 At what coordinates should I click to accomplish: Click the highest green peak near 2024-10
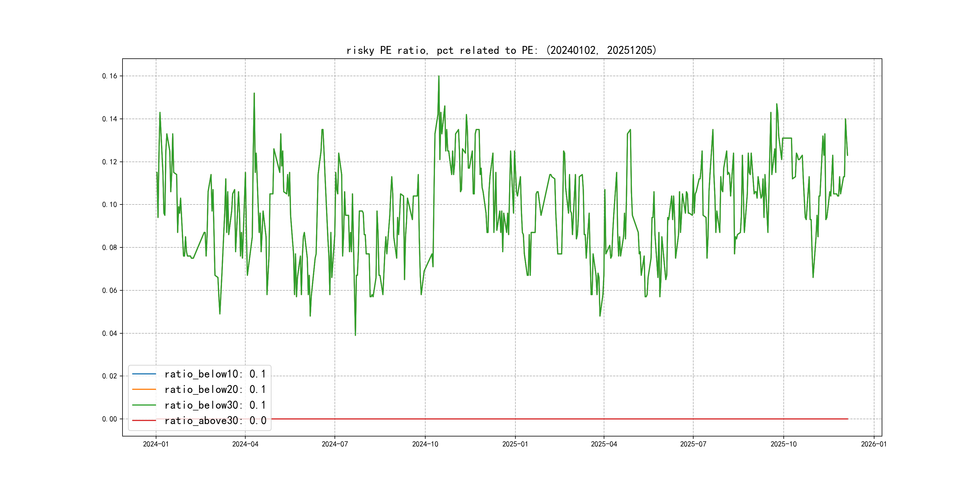[x=439, y=77]
